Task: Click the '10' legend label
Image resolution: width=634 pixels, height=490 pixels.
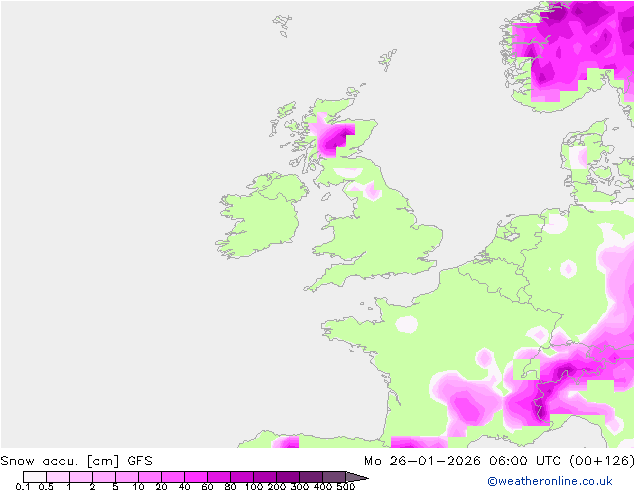Action: coord(138,486)
